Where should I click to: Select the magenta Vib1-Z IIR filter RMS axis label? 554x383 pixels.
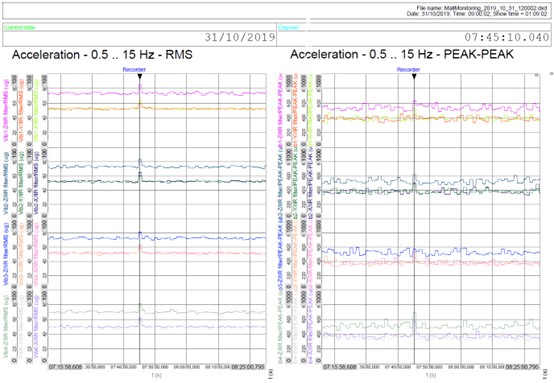tap(6, 111)
